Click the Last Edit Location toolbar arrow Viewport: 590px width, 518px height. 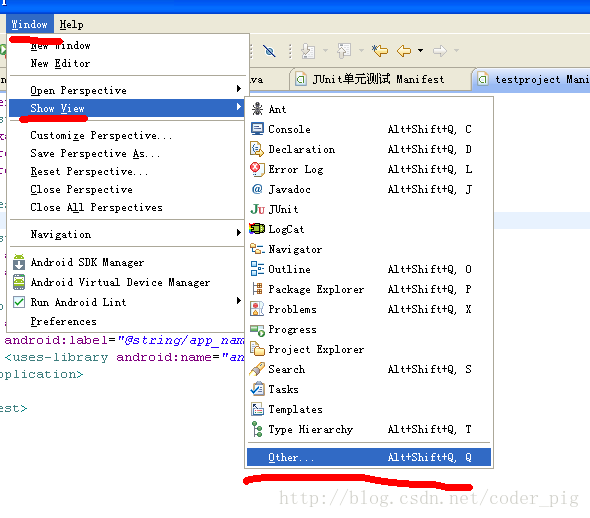pyautogui.click(x=380, y=50)
